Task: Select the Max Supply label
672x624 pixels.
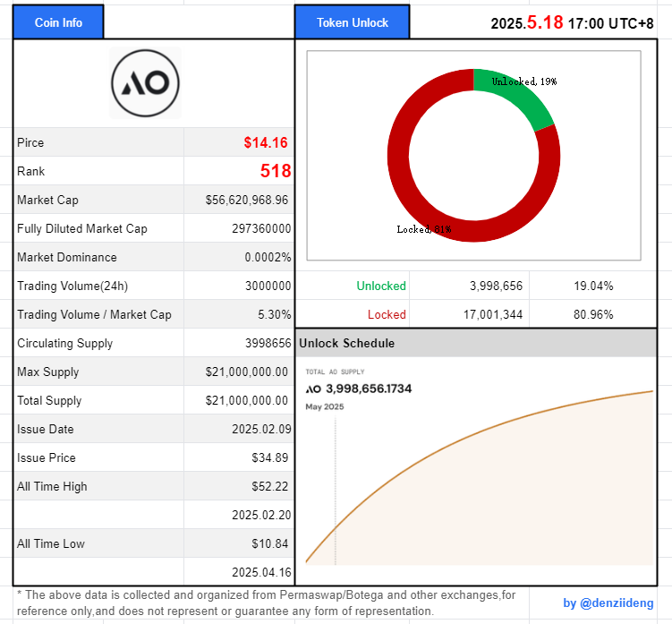Action: (48, 372)
